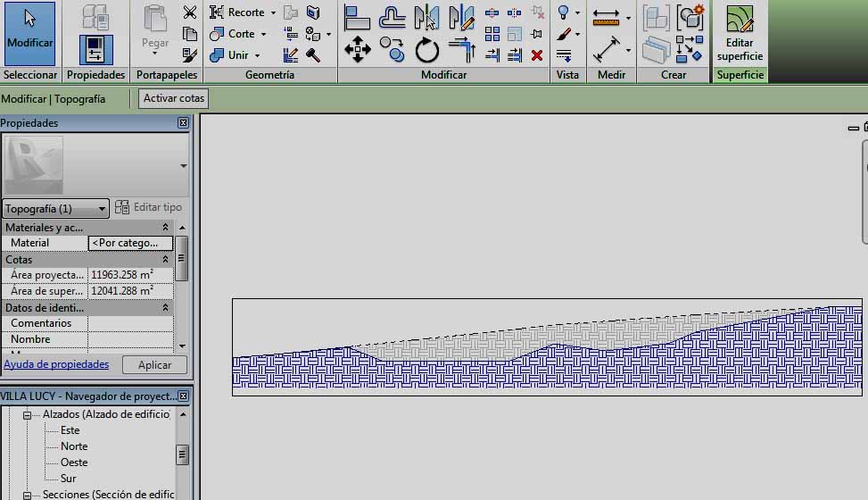
Task: Select the Rotate tool
Action: pos(427,51)
